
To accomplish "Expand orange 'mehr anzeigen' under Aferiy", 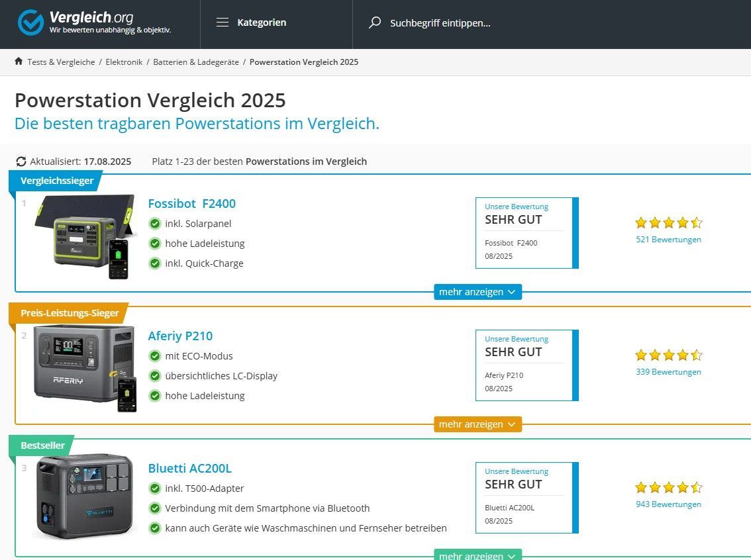I will point(477,424).
